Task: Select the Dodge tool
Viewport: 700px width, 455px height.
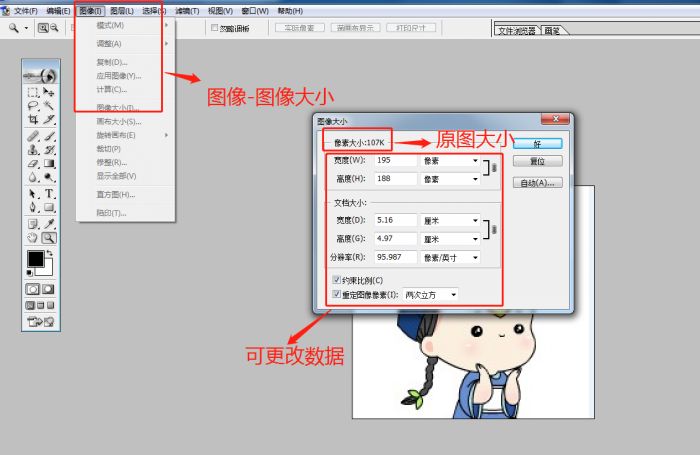Action: pyautogui.click(x=49, y=177)
